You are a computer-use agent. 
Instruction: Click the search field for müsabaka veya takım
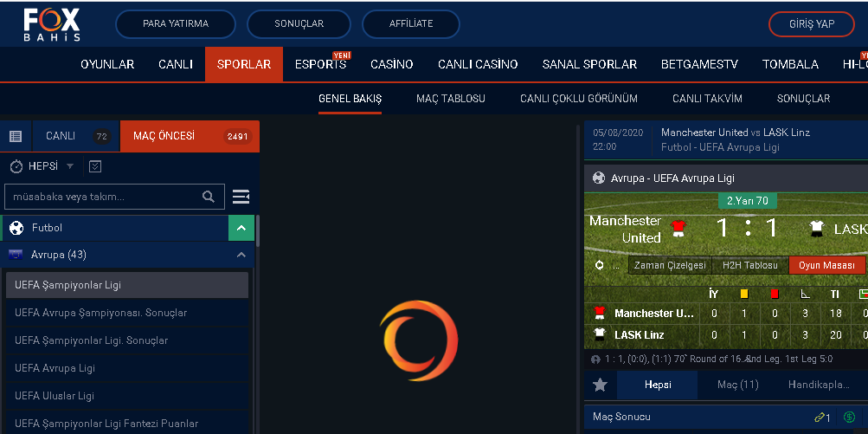pos(114,197)
